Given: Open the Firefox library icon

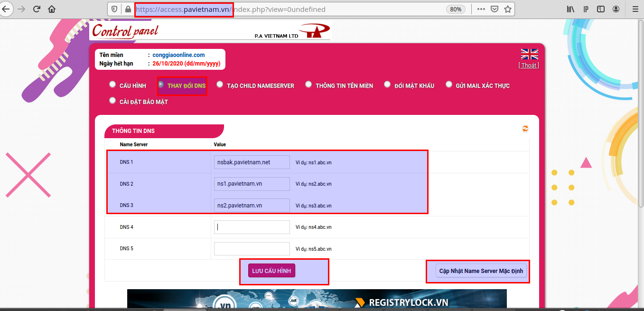Looking at the screenshot, I should point(571,9).
